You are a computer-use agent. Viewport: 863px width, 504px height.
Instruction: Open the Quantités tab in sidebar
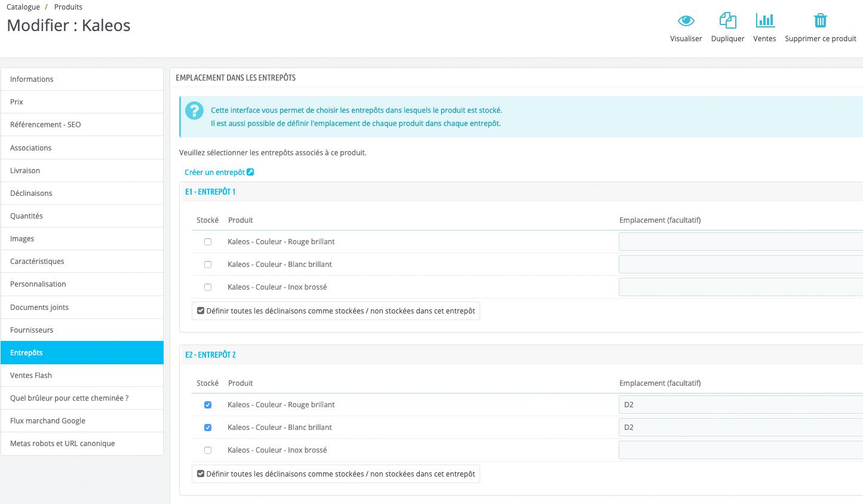click(x=82, y=216)
